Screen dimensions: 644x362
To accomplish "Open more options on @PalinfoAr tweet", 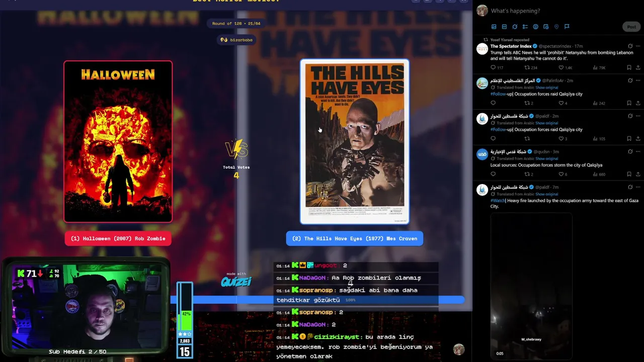I will (638, 80).
